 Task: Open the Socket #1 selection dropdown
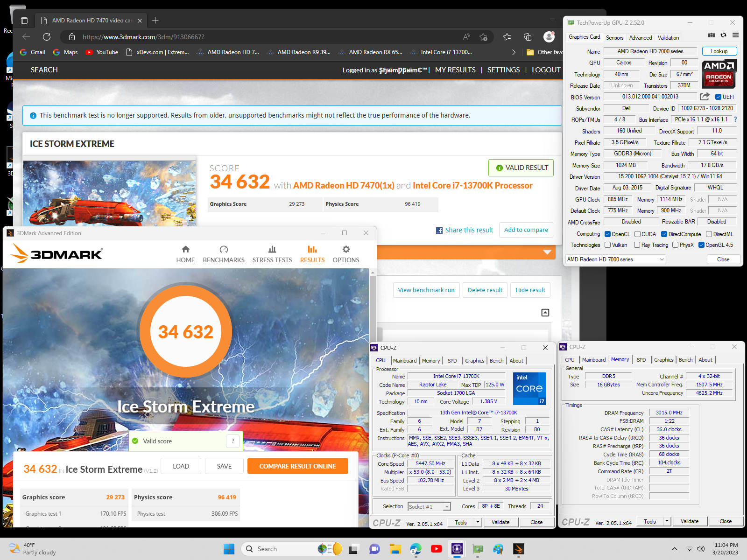pyautogui.click(x=429, y=506)
